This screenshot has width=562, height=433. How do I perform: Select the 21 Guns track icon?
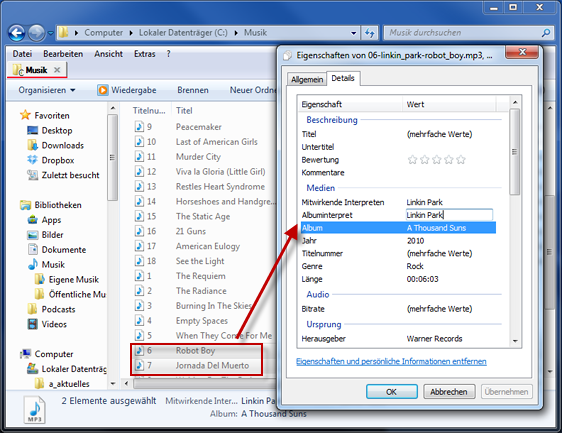pyautogui.click(x=139, y=231)
